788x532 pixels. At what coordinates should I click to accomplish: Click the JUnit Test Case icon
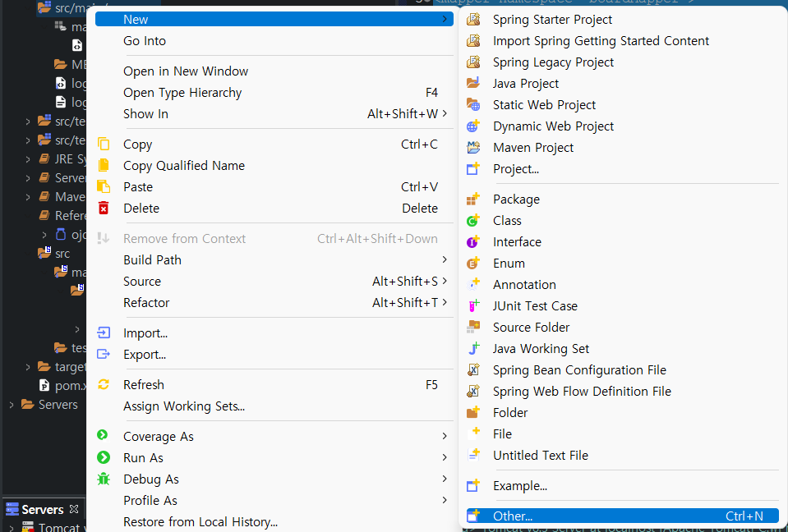point(473,305)
